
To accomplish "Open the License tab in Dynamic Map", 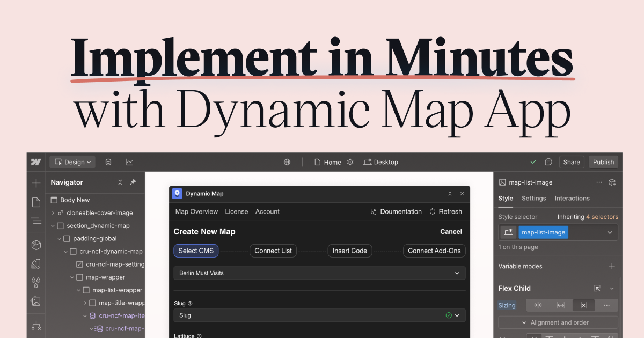I will [237, 211].
